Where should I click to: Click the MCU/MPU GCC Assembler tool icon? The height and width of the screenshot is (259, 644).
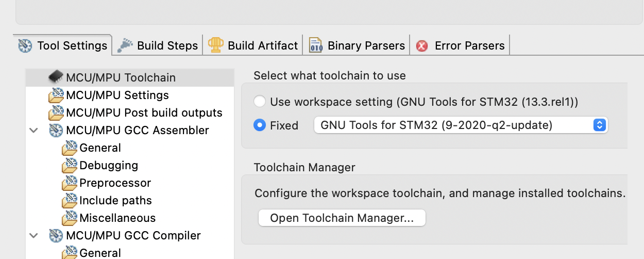click(x=56, y=130)
